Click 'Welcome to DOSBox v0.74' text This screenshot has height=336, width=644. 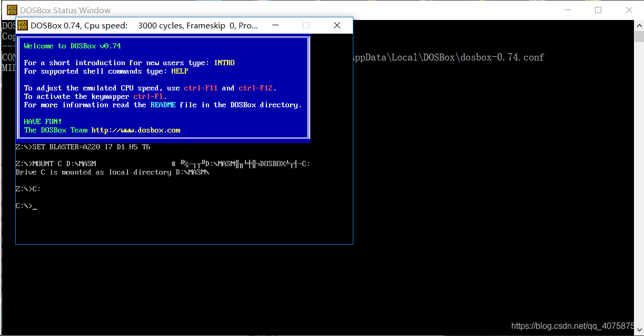tap(72, 46)
